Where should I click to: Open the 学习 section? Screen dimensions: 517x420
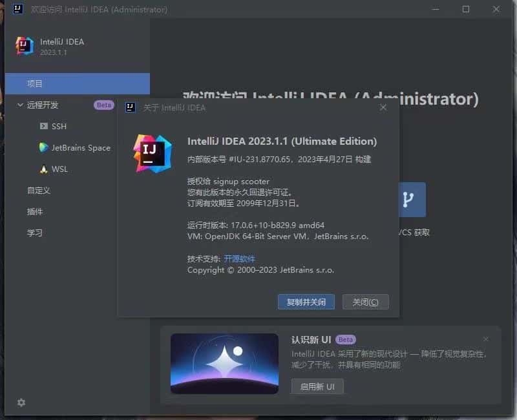(35, 233)
